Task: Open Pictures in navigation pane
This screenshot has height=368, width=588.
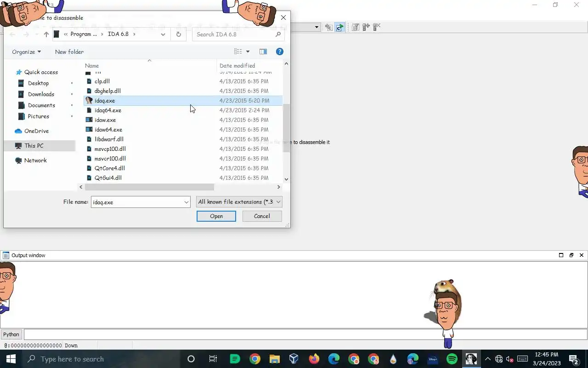Action: [38, 116]
